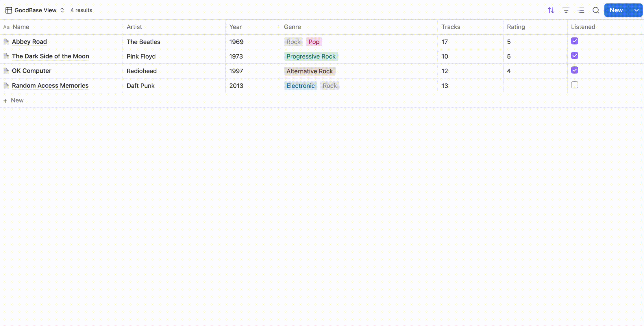Open the sort options icon

tap(551, 10)
